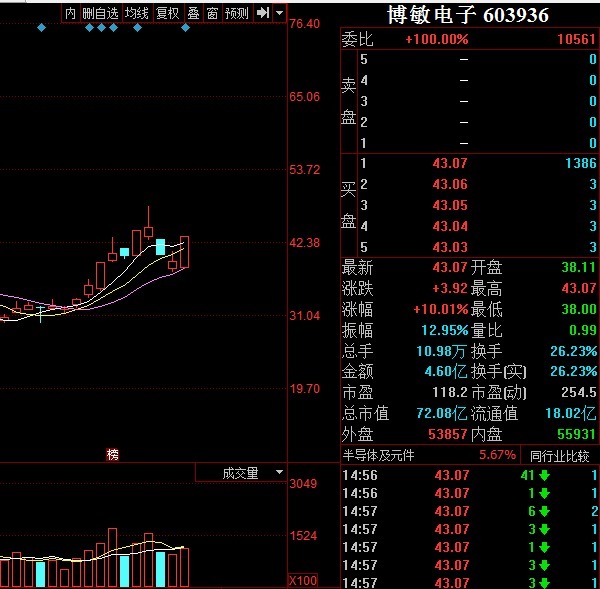The height and width of the screenshot is (589, 600).
Task: Click the 最低 value 38.00
Action: 579,309
